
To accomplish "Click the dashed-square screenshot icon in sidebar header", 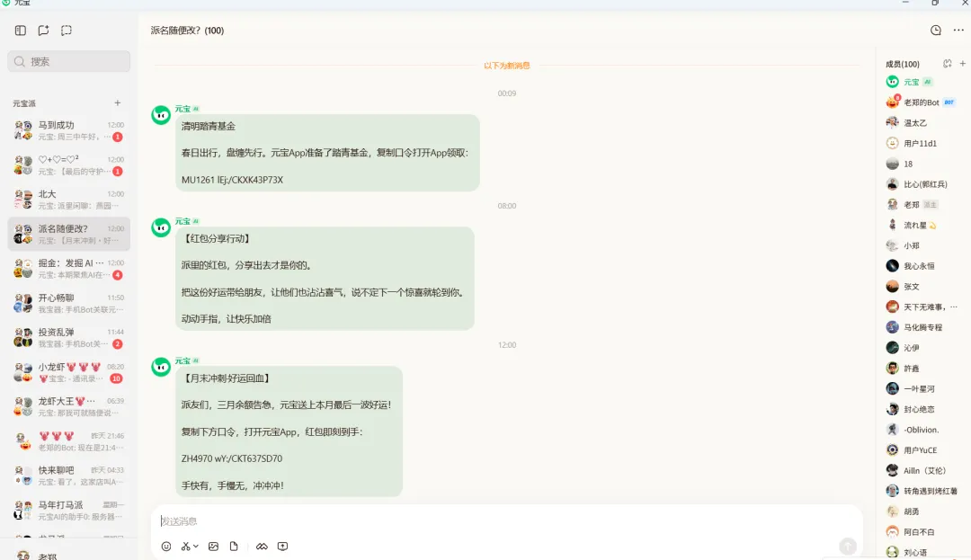I will 67,31.
